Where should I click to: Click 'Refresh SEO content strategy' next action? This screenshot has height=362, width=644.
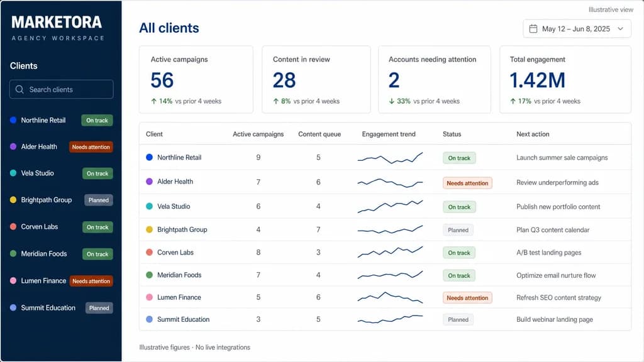558,297
